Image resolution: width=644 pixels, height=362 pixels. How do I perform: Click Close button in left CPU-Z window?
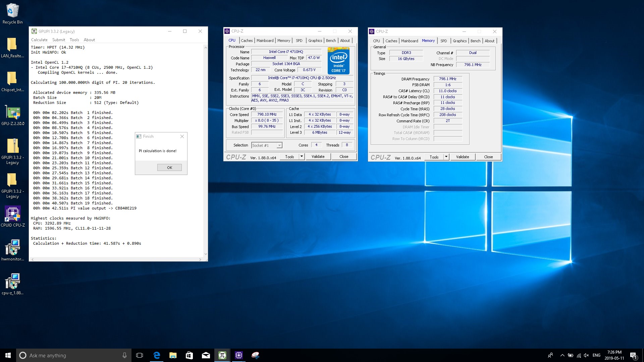click(344, 157)
